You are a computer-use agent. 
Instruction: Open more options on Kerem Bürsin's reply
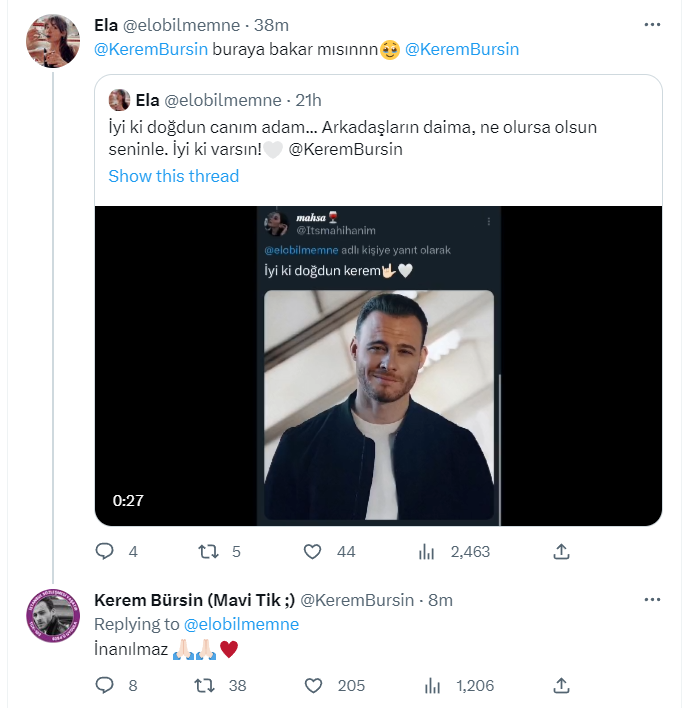pos(652,599)
